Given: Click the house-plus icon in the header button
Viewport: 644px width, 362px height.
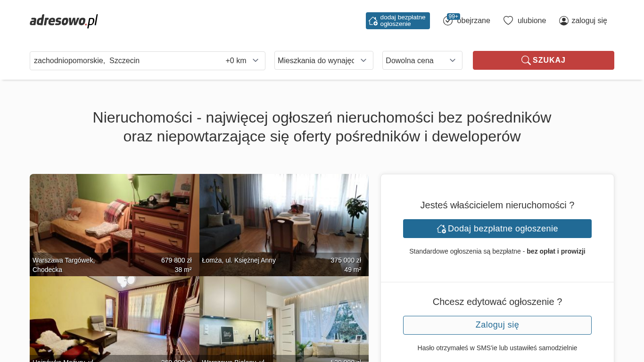Looking at the screenshot, I should tap(373, 21).
